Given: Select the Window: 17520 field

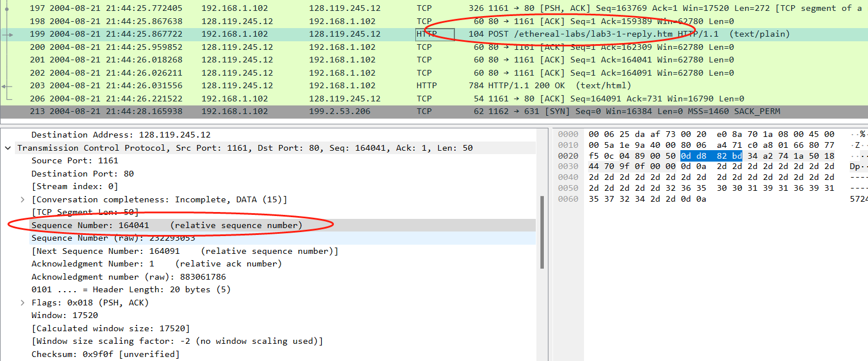Looking at the screenshot, I should coord(64,315).
